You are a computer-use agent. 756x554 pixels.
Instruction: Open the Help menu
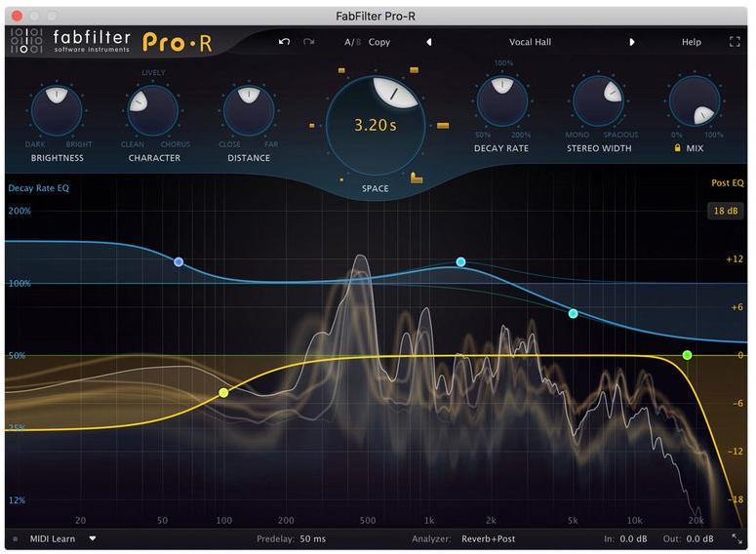[691, 42]
